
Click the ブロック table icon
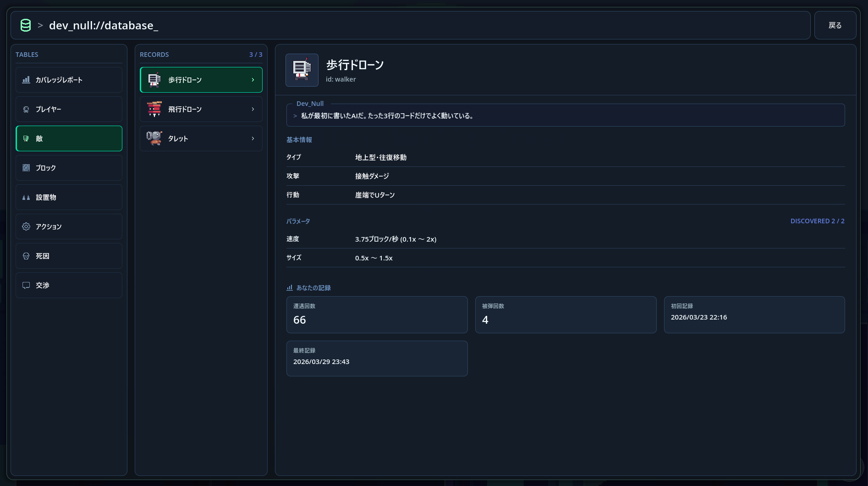26,168
